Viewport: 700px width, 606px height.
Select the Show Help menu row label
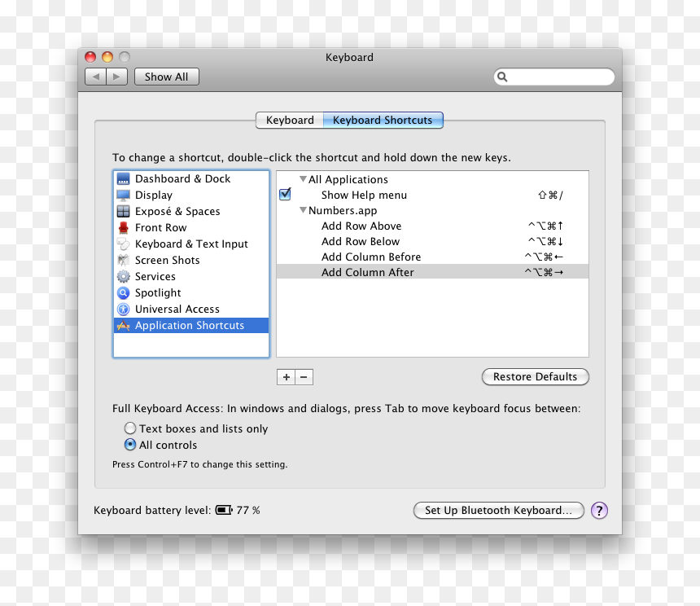[364, 195]
